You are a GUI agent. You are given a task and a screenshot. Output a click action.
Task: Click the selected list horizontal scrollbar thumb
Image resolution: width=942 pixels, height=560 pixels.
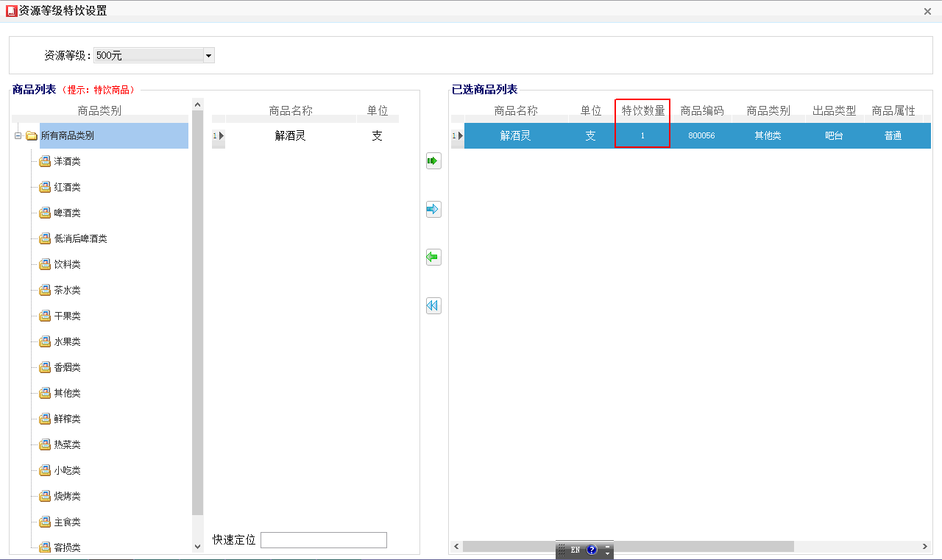coord(628,546)
